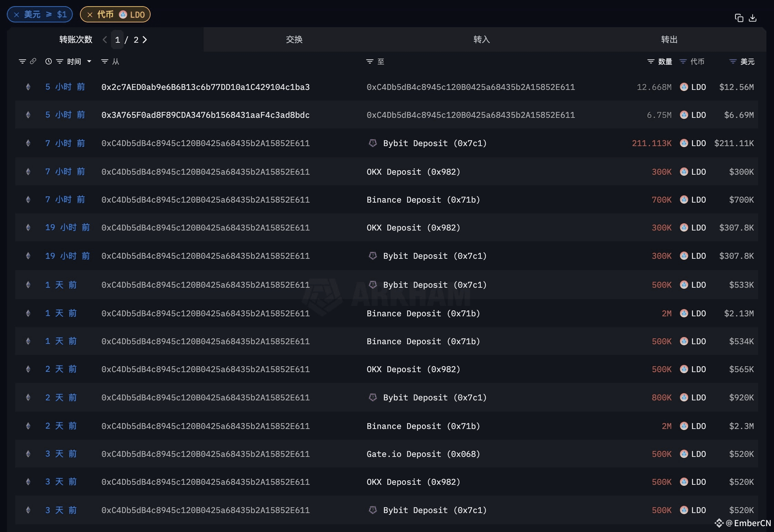Click the page number 1 field
Screen dimensions: 774x532
[118, 40]
